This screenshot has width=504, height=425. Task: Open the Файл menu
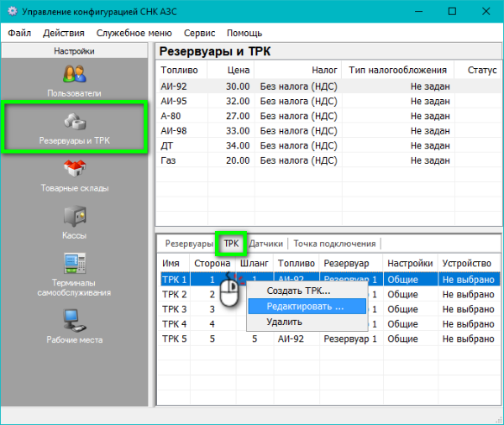19,33
